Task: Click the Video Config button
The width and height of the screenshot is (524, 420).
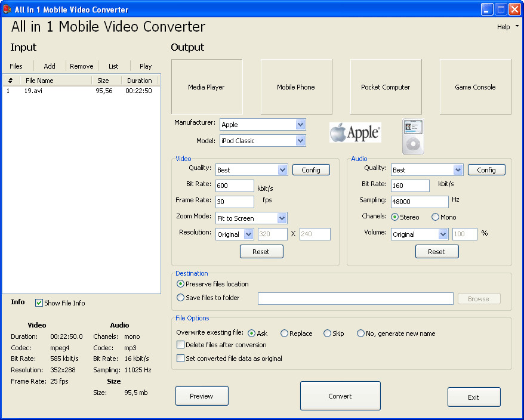Action: click(311, 170)
